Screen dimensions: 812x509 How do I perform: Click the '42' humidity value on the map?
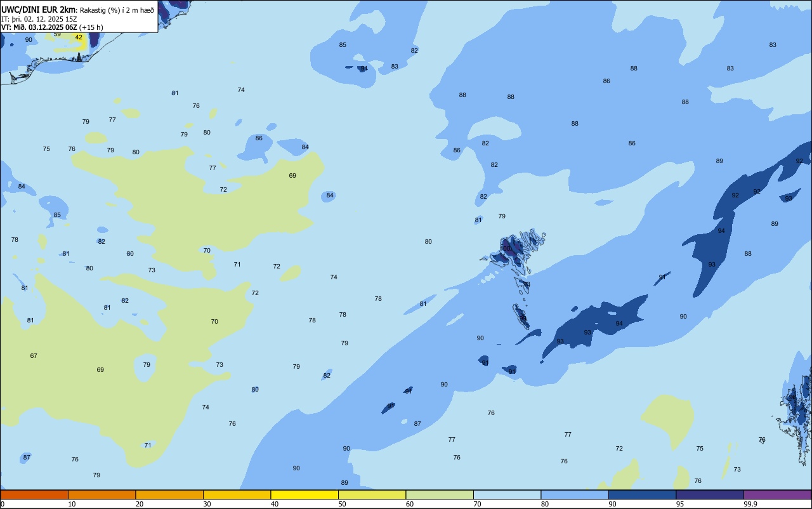[x=79, y=37]
